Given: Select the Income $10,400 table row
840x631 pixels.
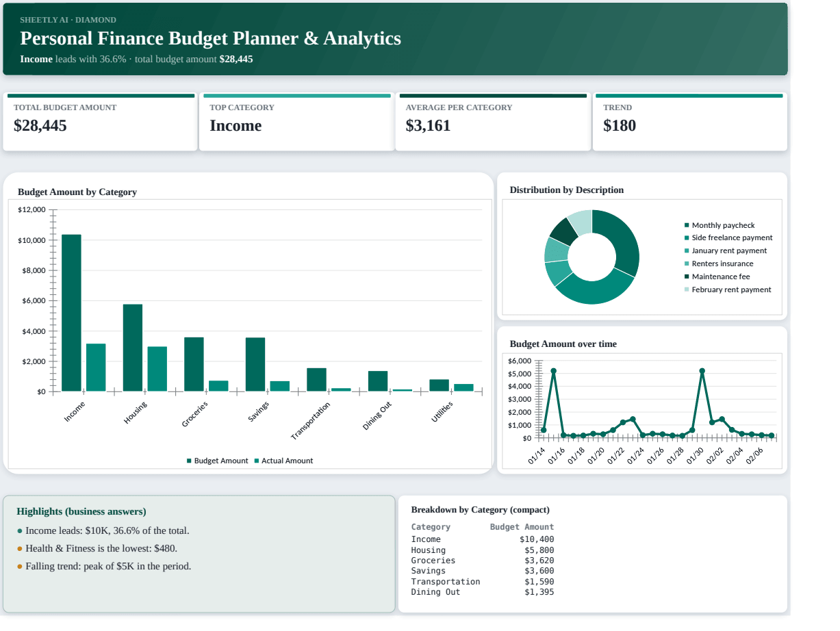Looking at the screenshot, I should click(483, 539).
